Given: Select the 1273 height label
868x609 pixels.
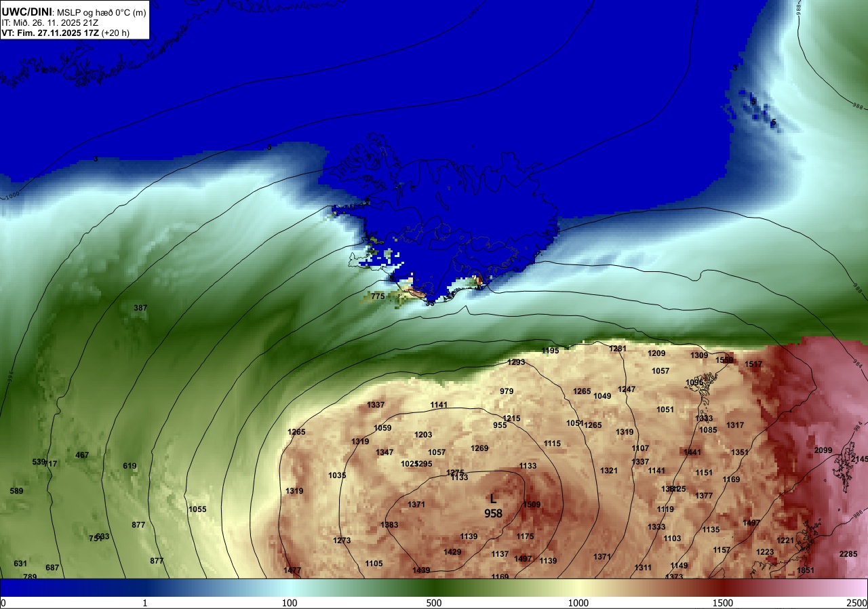Looking at the screenshot, I should click(342, 541).
